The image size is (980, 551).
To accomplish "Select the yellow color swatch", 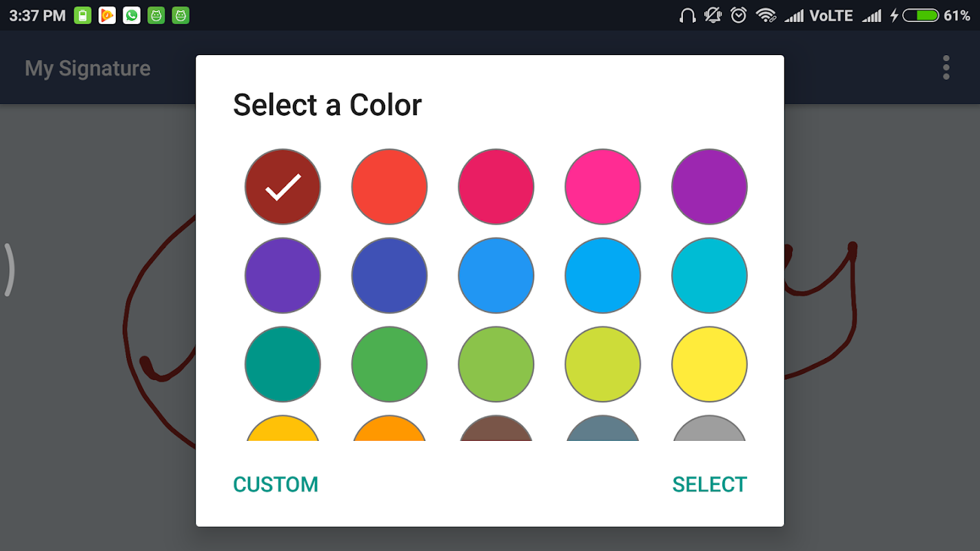I will [709, 364].
